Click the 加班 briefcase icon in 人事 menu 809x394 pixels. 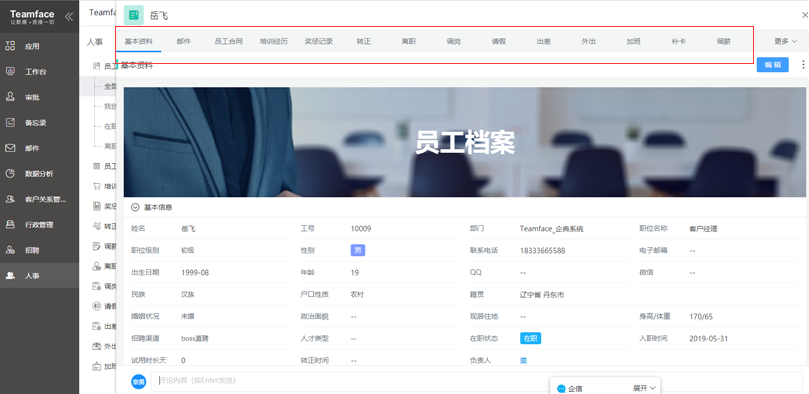96,367
